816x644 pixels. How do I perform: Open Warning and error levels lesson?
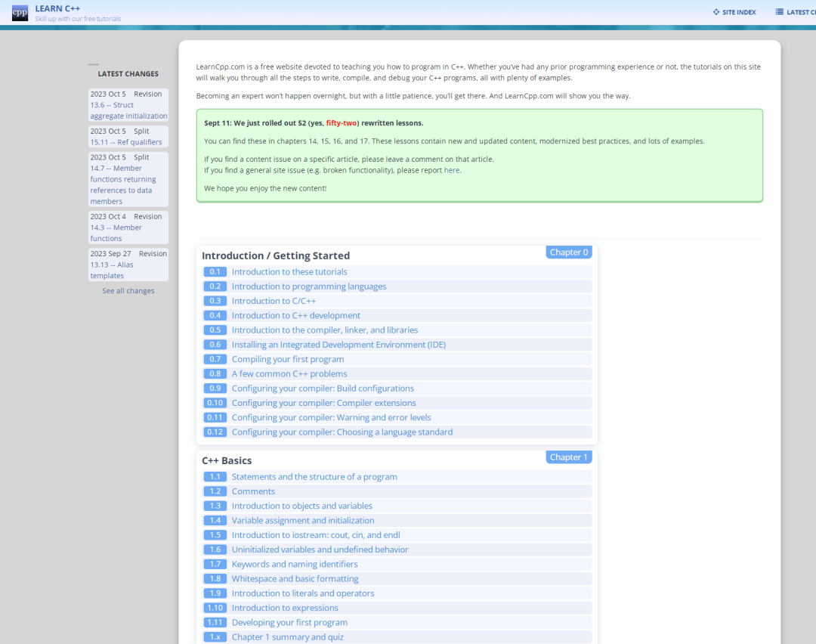click(332, 417)
